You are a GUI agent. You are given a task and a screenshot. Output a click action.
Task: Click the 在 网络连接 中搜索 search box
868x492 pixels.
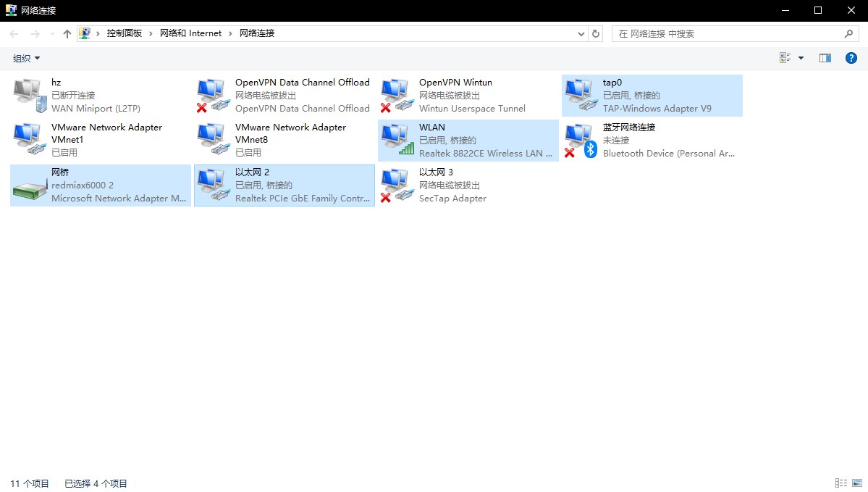coord(728,33)
